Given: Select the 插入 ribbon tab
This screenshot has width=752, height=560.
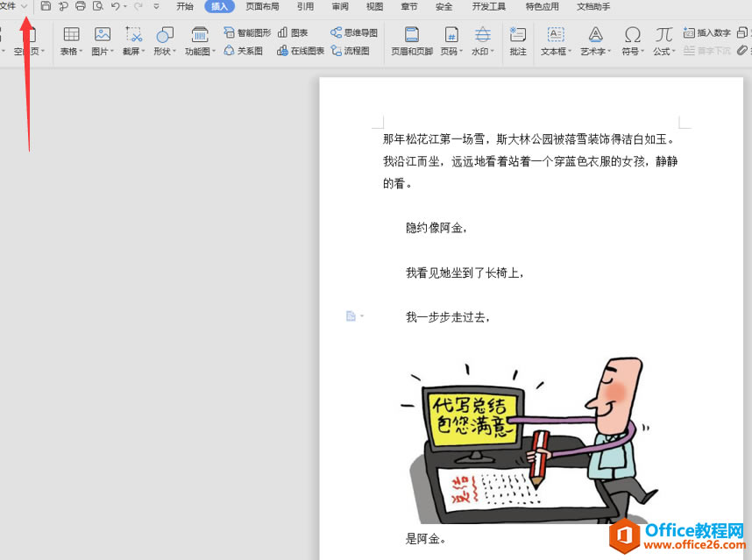Looking at the screenshot, I should pos(219,6).
